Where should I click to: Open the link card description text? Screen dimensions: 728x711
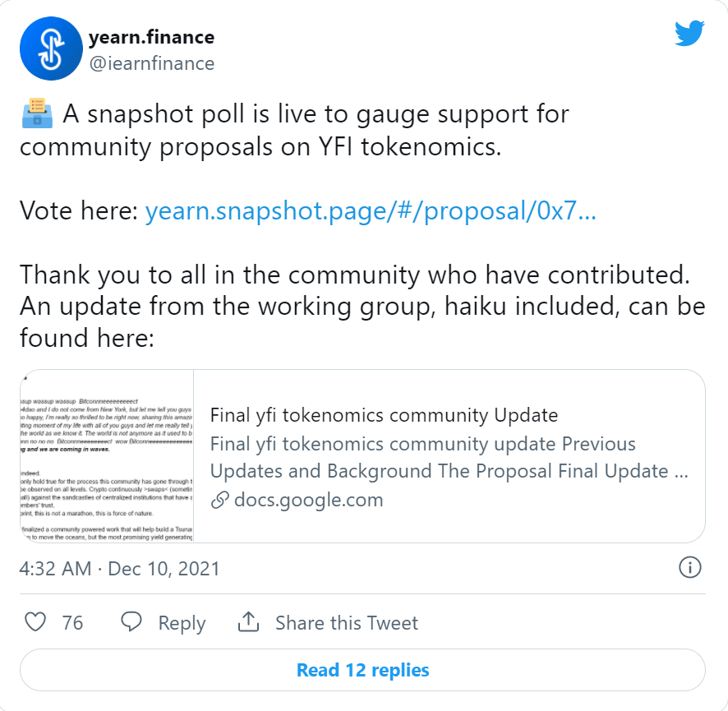click(449, 458)
